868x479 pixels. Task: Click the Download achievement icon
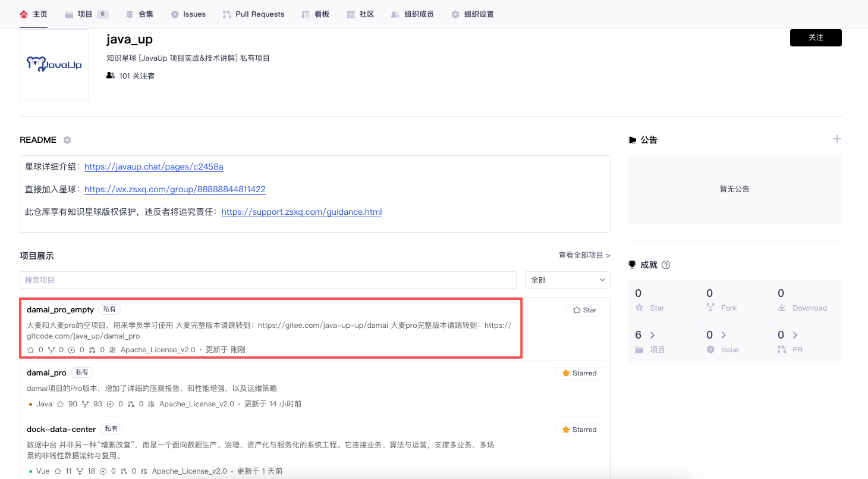pos(782,308)
